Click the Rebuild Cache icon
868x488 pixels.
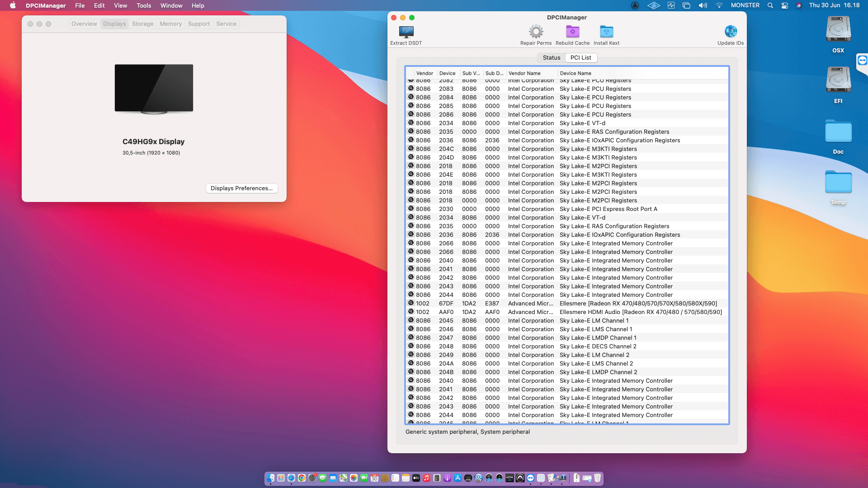coord(572,32)
